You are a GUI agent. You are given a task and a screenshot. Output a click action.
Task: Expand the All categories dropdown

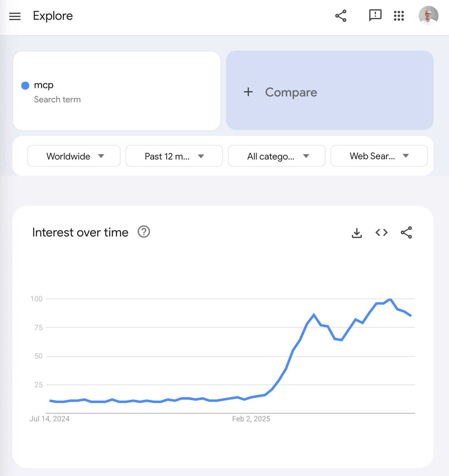tap(277, 156)
